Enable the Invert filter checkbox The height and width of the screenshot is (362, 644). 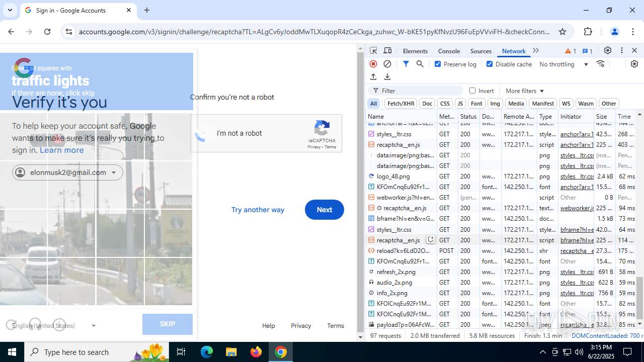(x=472, y=90)
